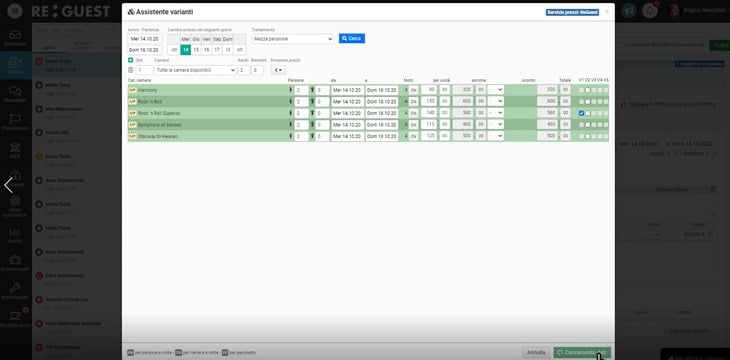Click the blue Cerca search button
The image size is (730, 360).
(x=352, y=39)
